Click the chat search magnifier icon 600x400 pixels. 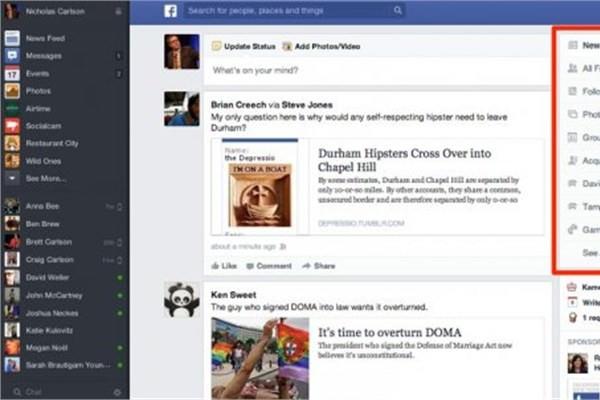tap(17, 392)
